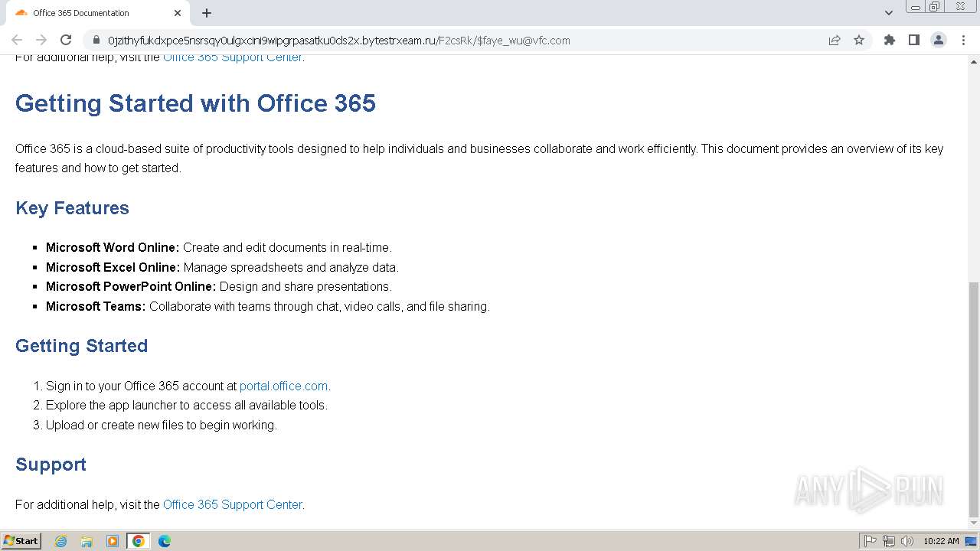Click Microsoft Excel Online bullet text
980x551 pixels.
coord(222,267)
